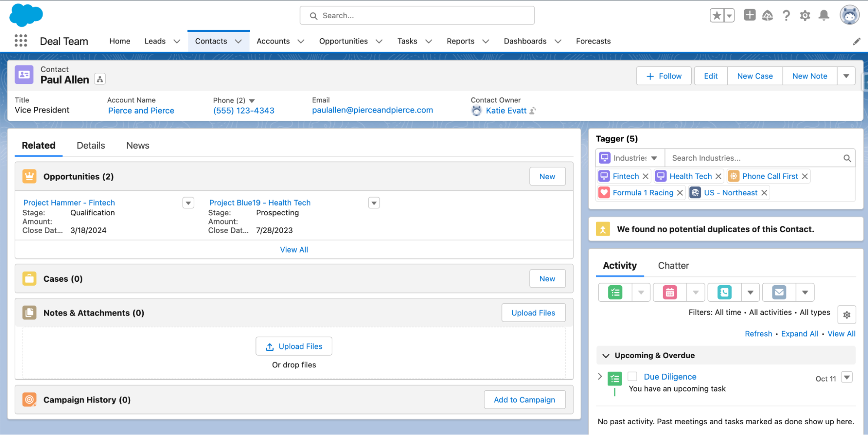Viewport: 868px width, 435px height.
Task: Open the Industries tagger dropdown
Action: tap(654, 158)
